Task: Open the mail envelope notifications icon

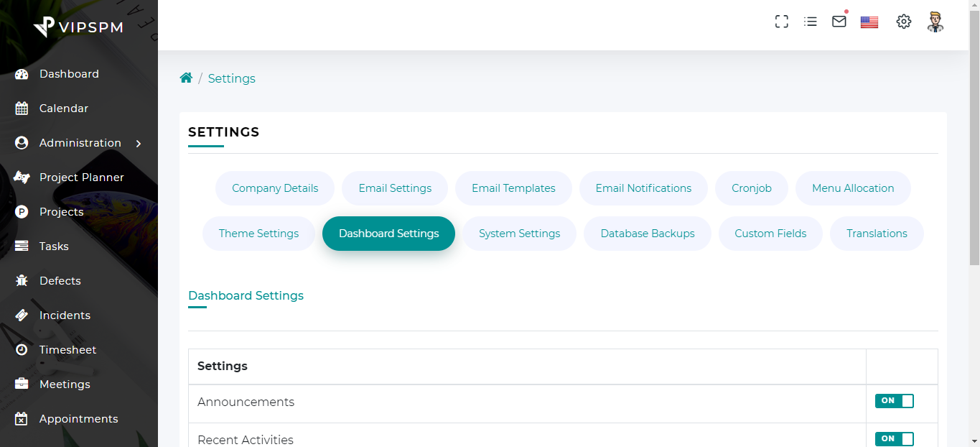Action: point(839,22)
